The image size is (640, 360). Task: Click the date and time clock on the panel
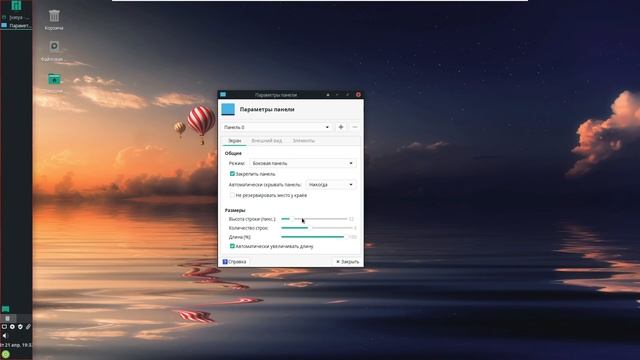(16, 345)
